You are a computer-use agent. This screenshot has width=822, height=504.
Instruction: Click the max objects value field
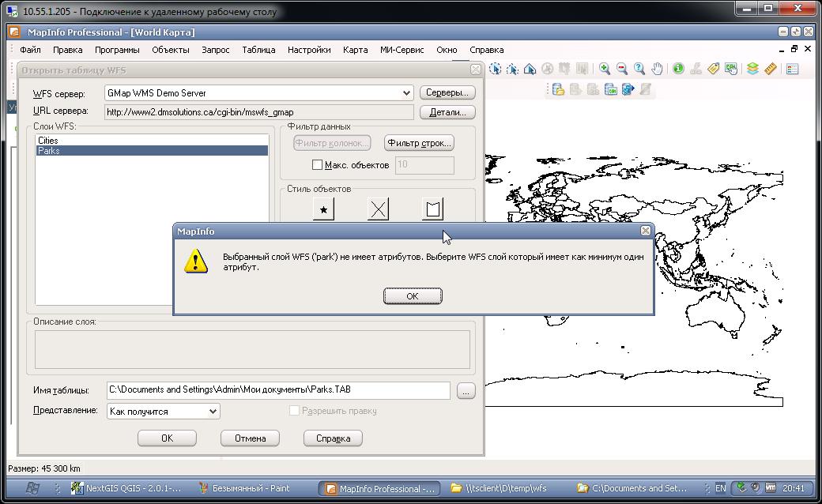click(424, 164)
